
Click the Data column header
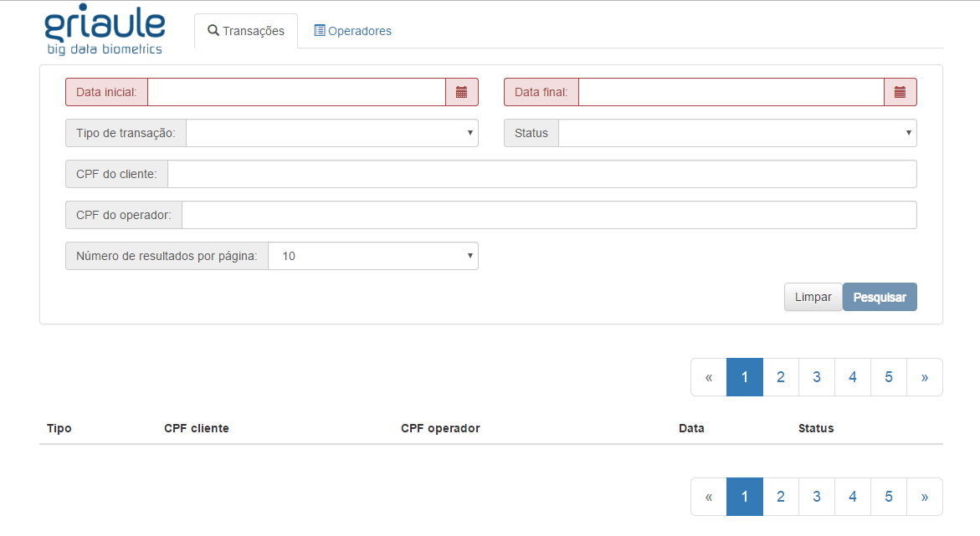[691, 429]
